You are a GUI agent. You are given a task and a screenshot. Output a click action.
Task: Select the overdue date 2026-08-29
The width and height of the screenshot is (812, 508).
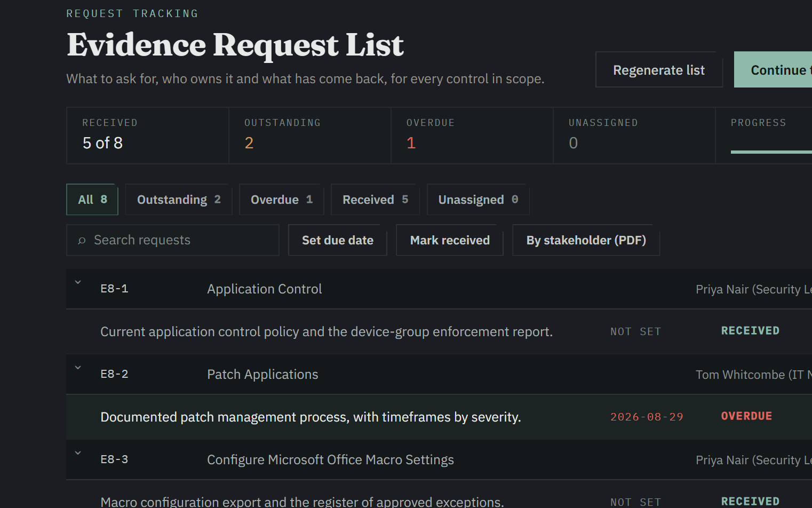click(x=647, y=417)
